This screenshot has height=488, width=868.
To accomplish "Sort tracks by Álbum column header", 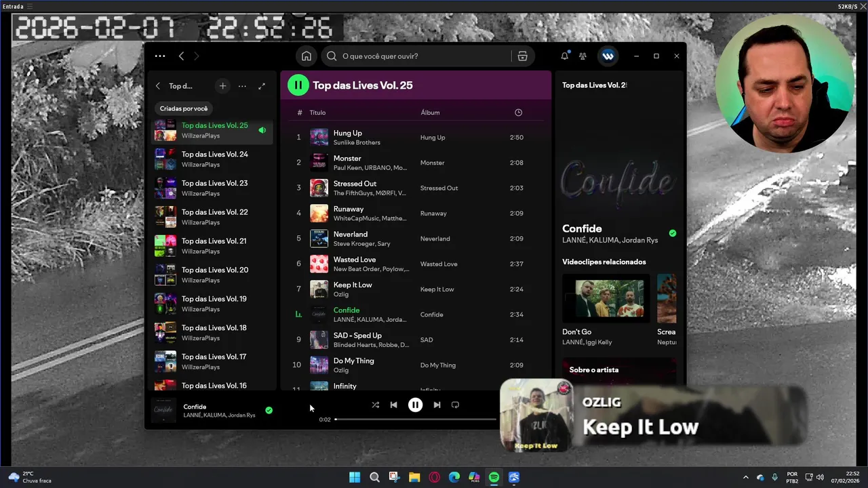I will coord(430,113).
